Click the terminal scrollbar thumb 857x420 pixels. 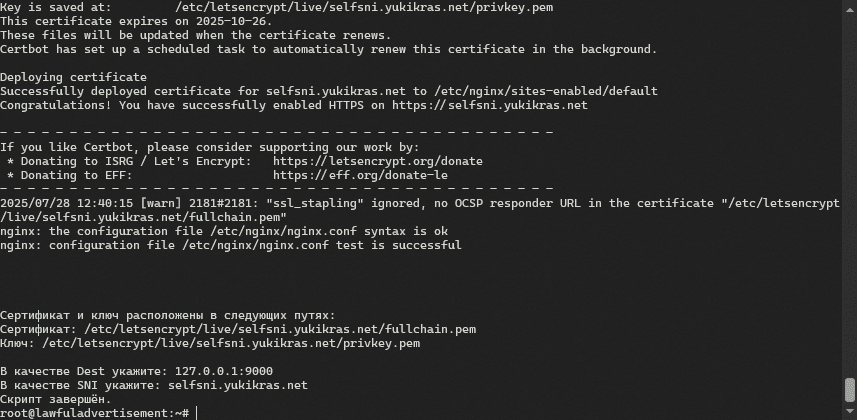click(x=850, y=391)
